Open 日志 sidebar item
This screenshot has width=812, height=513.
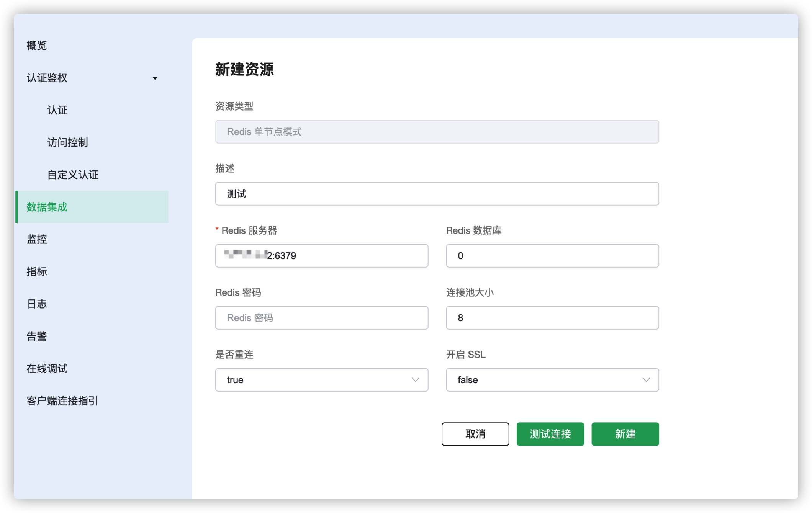[x=37, y=304]
